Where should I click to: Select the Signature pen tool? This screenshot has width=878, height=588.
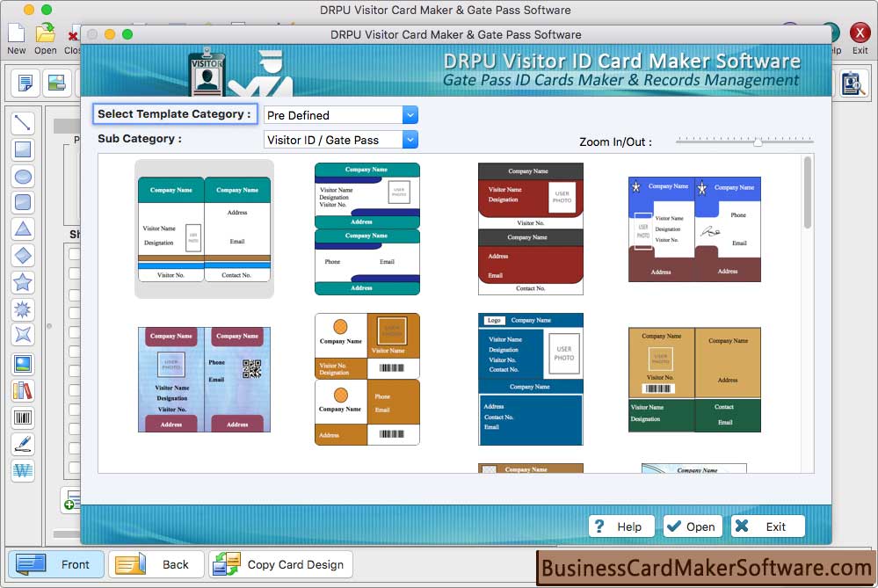coord(23,444)
